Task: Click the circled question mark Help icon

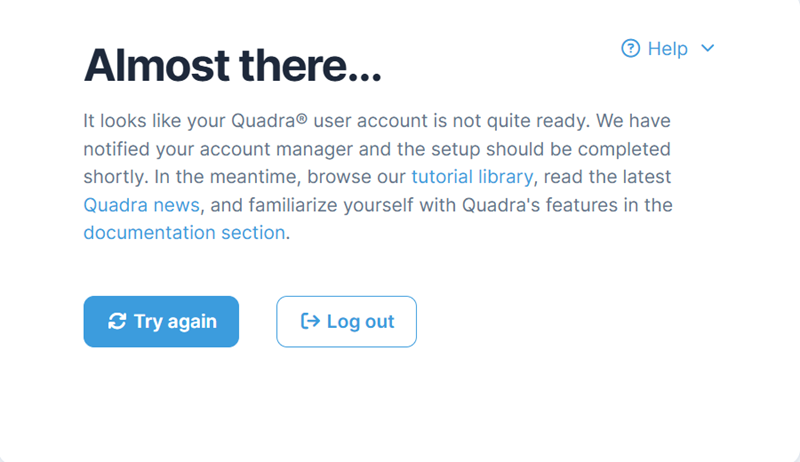Action: (x=630, y=48)
